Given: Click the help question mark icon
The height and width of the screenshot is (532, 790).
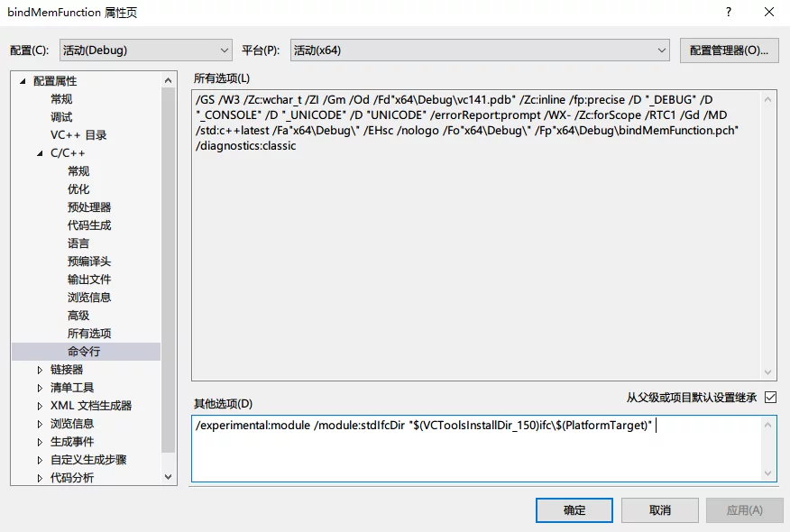Looking at the screenshot, I should 728,13.
